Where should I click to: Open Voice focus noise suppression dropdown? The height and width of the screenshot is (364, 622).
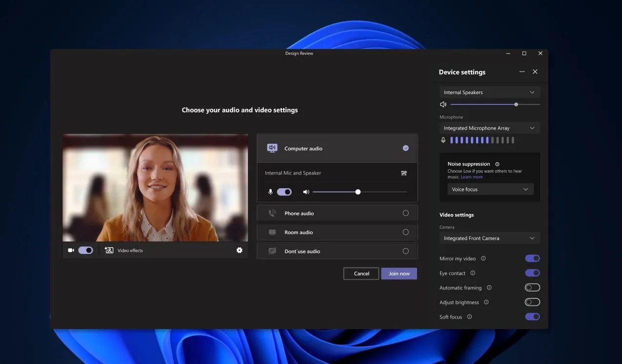[x=490, y=189]
